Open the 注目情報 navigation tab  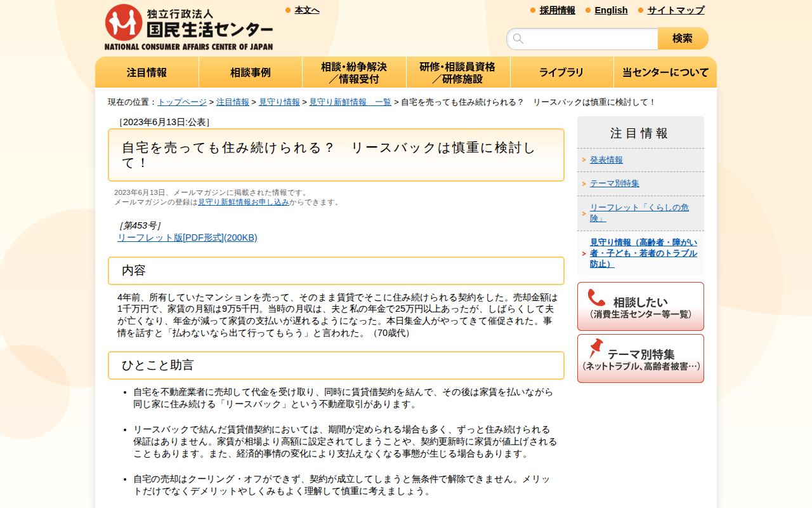pos(147,72)
